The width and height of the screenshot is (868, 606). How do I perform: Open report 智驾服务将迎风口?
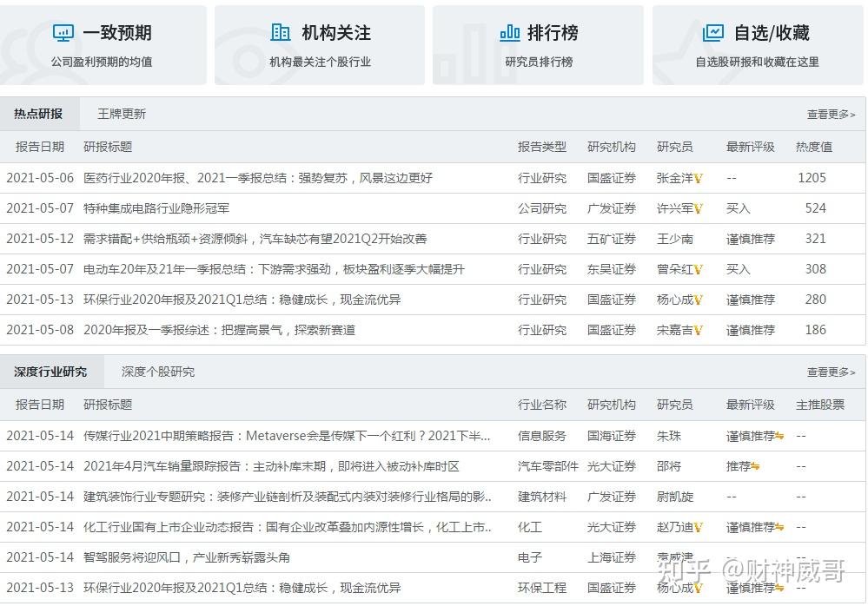[187, 557]
